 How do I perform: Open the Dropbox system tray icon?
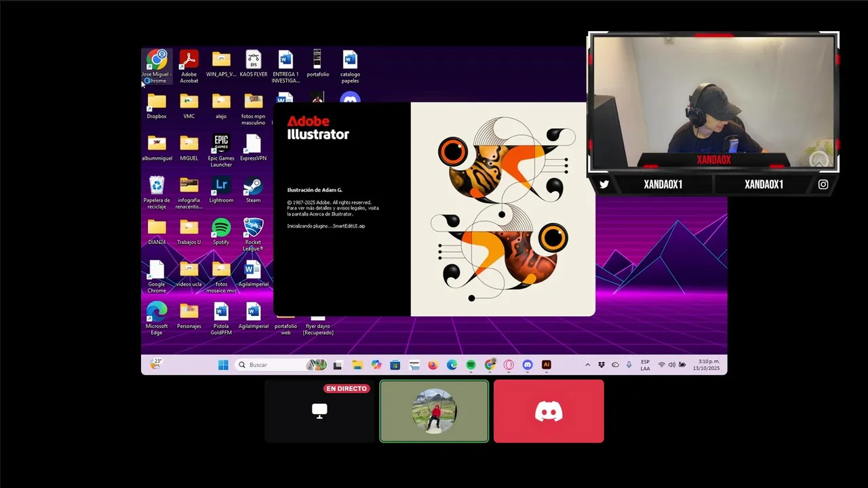click(601, 365)
